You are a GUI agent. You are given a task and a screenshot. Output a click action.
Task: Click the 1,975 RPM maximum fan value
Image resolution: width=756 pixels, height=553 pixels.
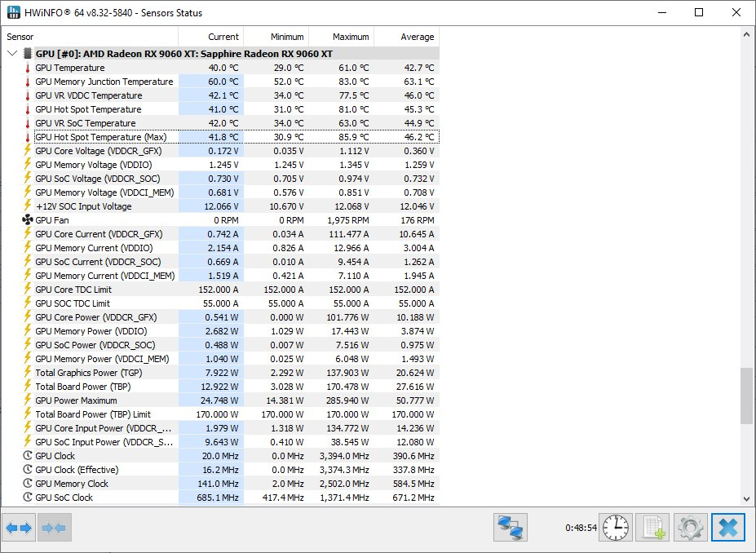(x=348, y=220)
